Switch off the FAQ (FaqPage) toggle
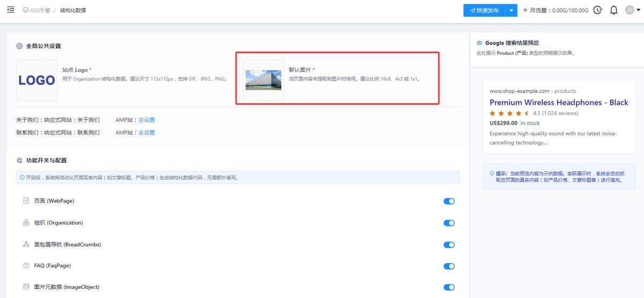The height and width of the screenshot is (298, 644). click(x=449, y=266)
